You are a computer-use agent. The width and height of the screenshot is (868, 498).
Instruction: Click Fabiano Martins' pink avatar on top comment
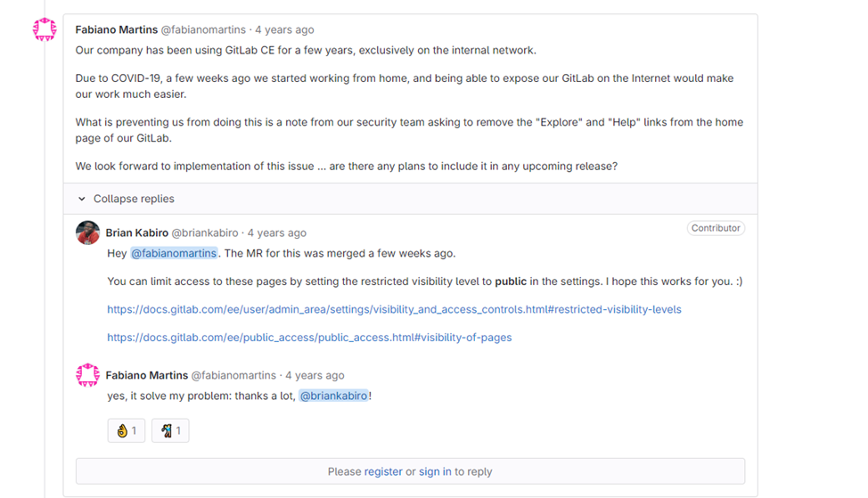tap(45, 29)
